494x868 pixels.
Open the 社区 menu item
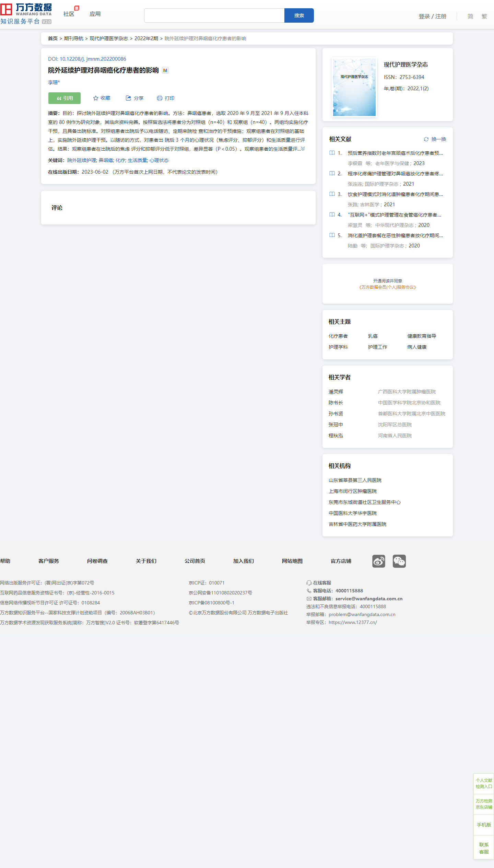point(69,14)
